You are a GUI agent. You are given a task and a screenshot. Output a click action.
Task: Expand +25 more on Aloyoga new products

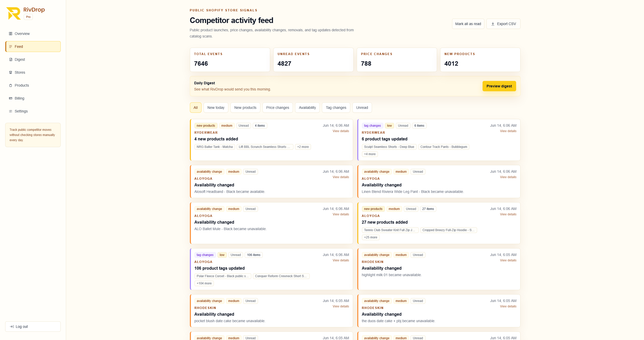click(x=370, y=237)
